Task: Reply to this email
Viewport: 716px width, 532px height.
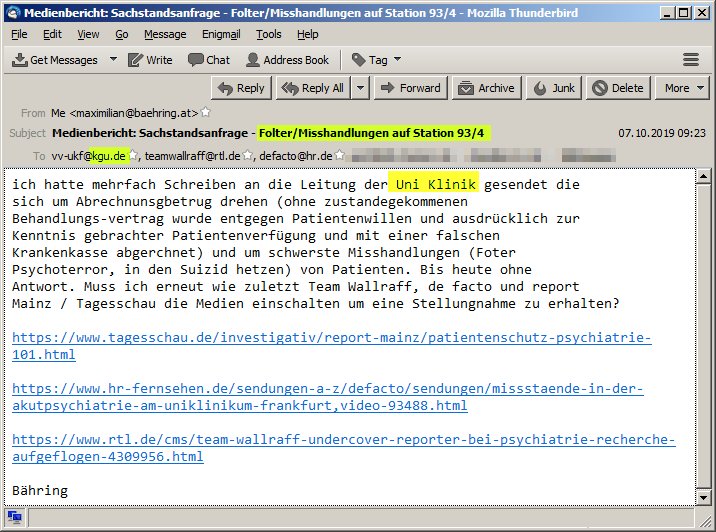Action: pos(242,88)
